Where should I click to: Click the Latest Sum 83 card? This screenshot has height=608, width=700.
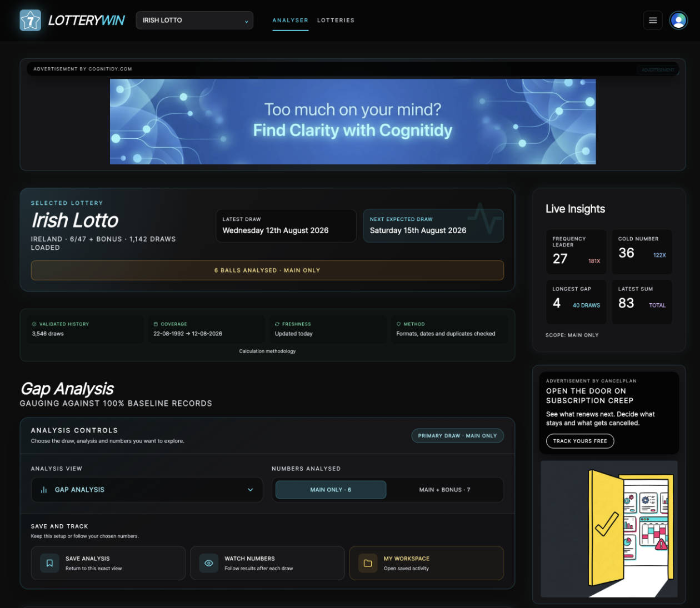(x=642, y=302)
